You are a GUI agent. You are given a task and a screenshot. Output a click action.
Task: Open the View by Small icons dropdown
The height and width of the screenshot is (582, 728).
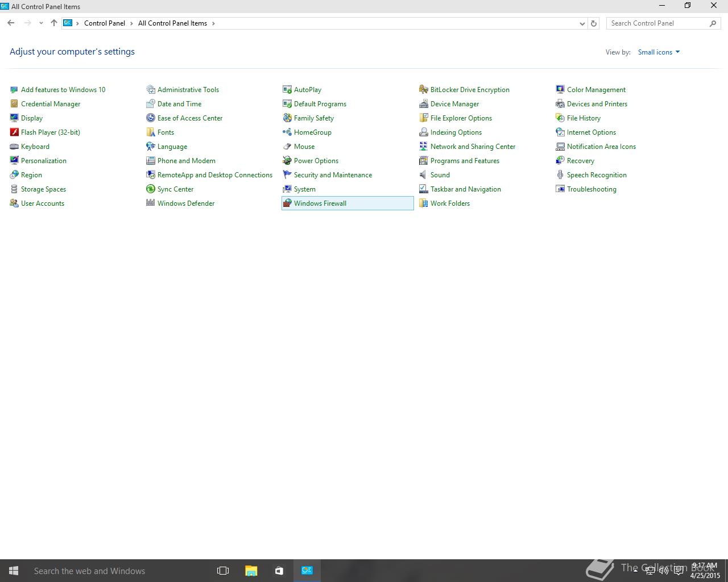(x=659, y=52)
